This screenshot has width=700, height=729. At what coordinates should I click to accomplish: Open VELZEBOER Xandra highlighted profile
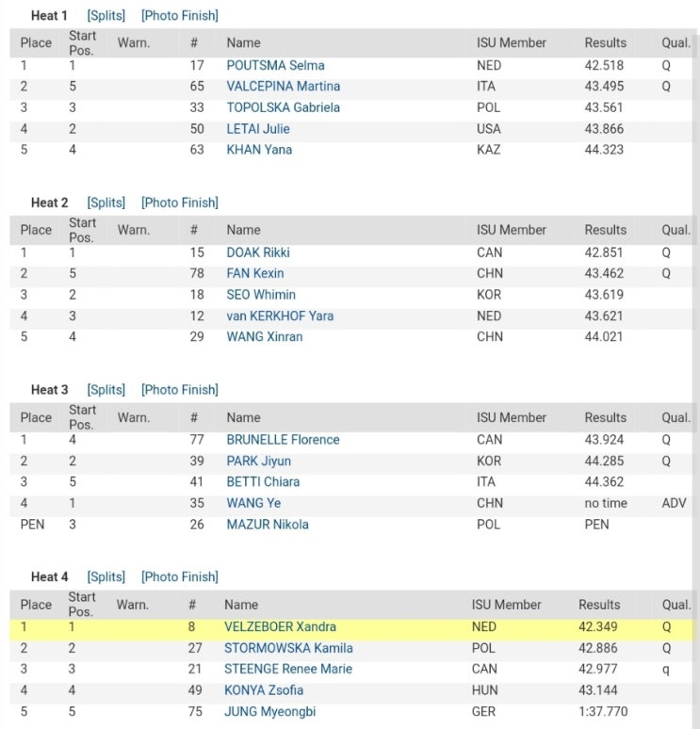pos(280,626)
